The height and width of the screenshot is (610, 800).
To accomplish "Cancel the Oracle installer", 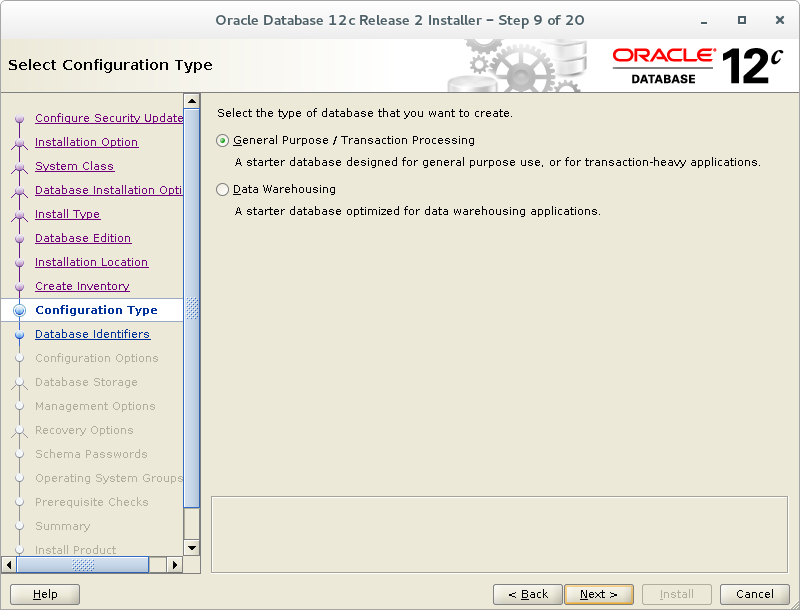I will point(755,594).
